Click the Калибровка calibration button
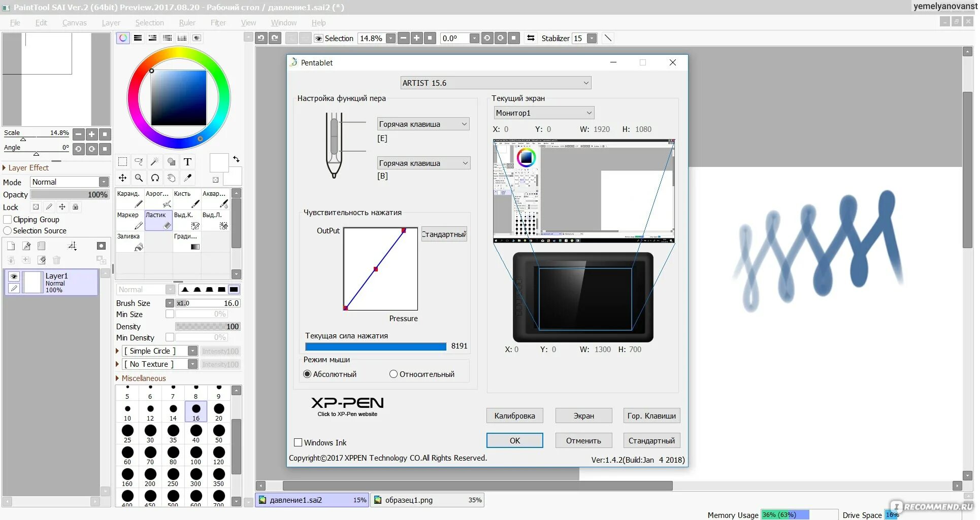The width and height of the screenshot is (980, 520). pos(515,415)
